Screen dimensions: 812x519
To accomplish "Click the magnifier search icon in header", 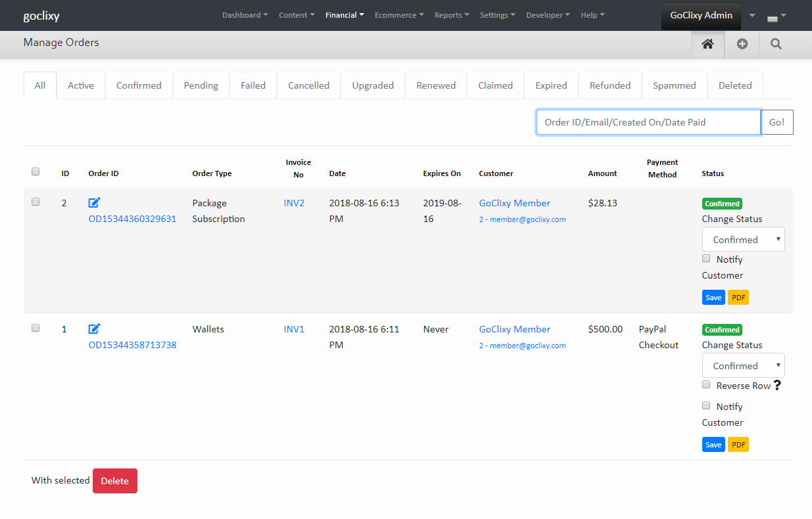I will (x=776, y=44).
